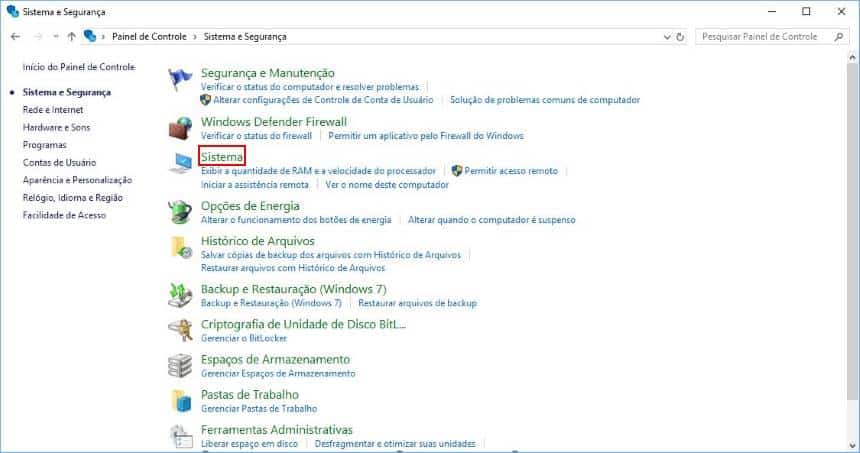Click Alterar configurações de Controle de Conta
The image size is (860, 453).
323,100
